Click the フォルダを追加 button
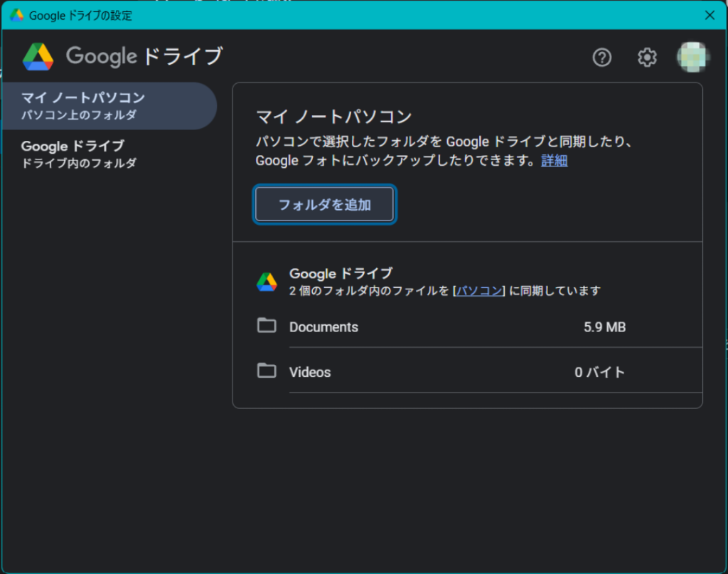The height and width of the screenshot is (574, 728). pos(324,204)
